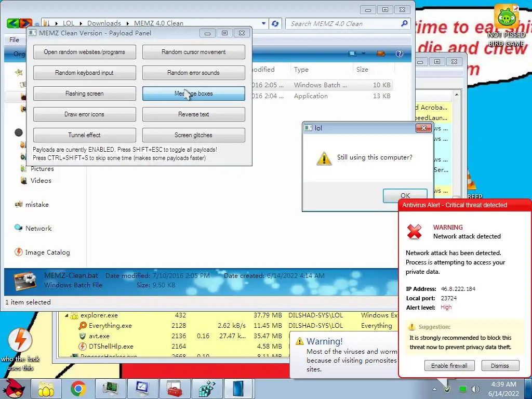Click the Explorer forward arrow button
Viewport: 532px width, 399px height.
tap(26, 23)
